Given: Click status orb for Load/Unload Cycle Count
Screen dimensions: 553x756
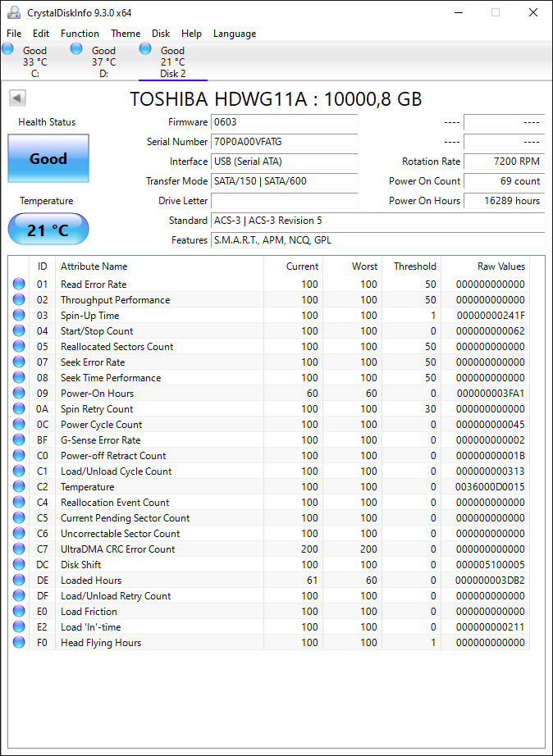Looking at the screenshot, I should [x=19, y=471].
